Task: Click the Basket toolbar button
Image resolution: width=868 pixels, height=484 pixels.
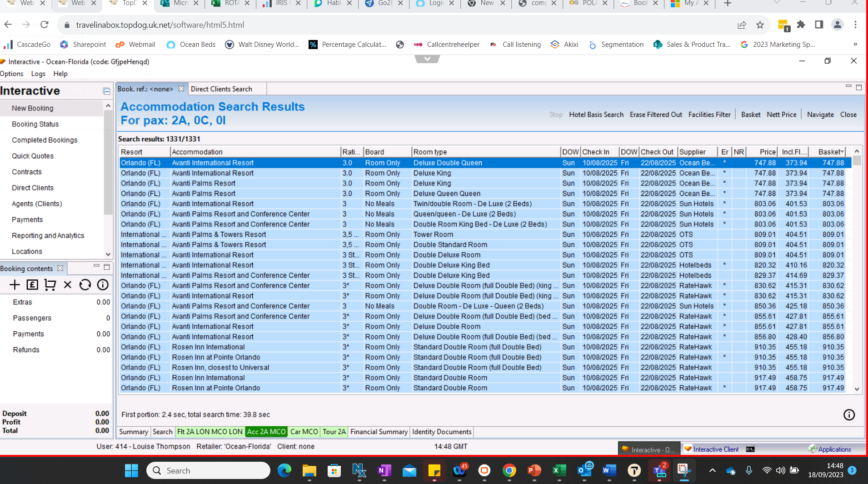Action: pos(751,115)
